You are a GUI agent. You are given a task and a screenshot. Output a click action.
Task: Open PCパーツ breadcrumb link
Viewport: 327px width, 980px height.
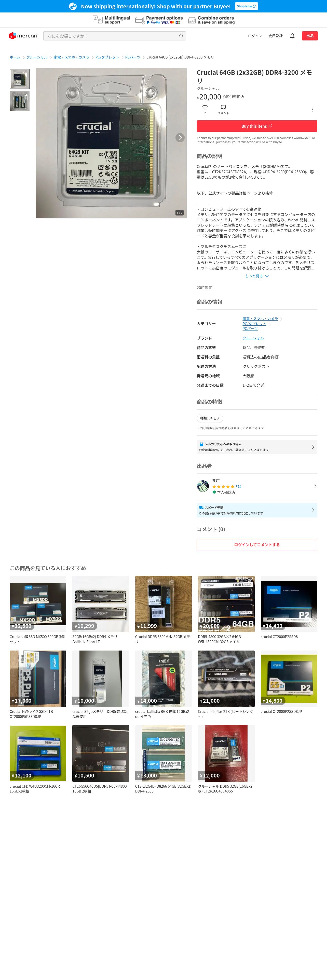132,57
